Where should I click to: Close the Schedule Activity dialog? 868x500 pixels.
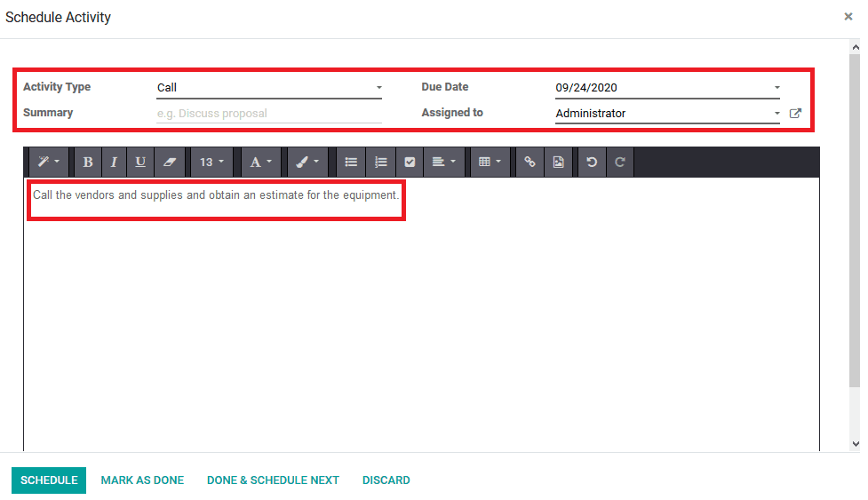[848, 17]
